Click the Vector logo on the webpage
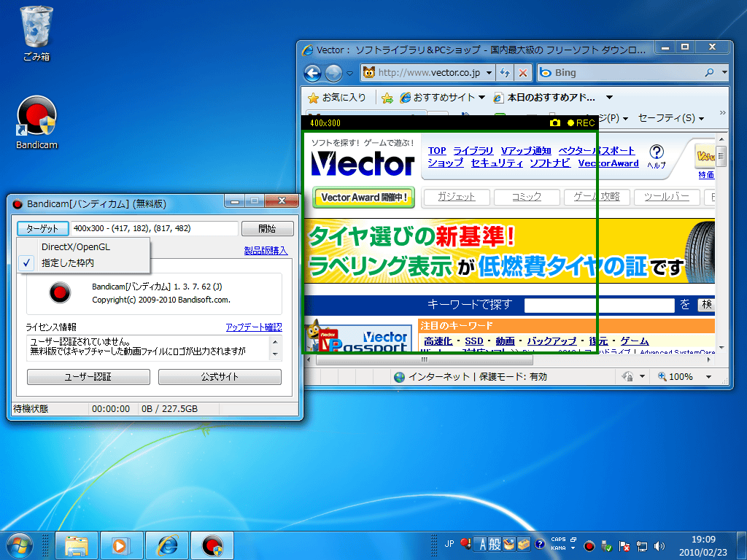747x560 pixels. point(363,163)
